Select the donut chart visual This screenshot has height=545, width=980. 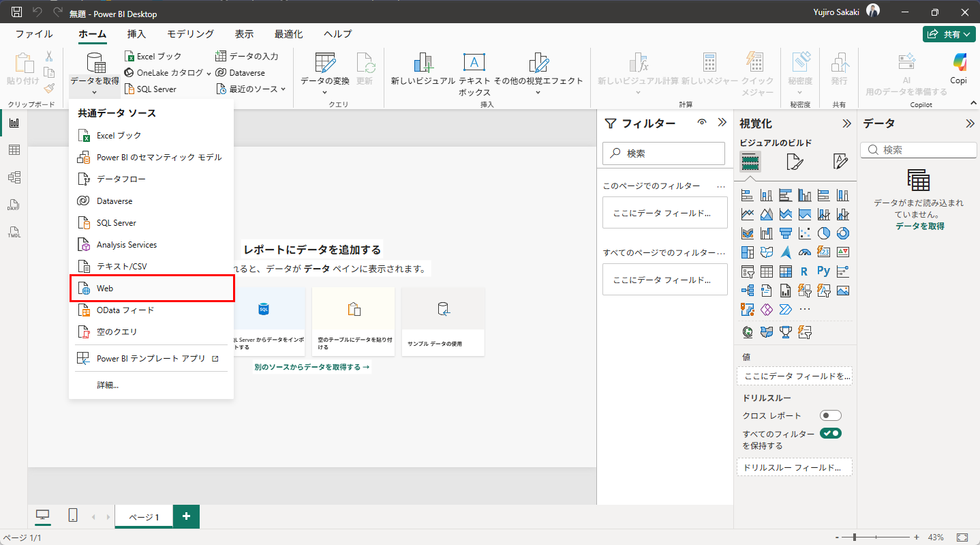843,233
